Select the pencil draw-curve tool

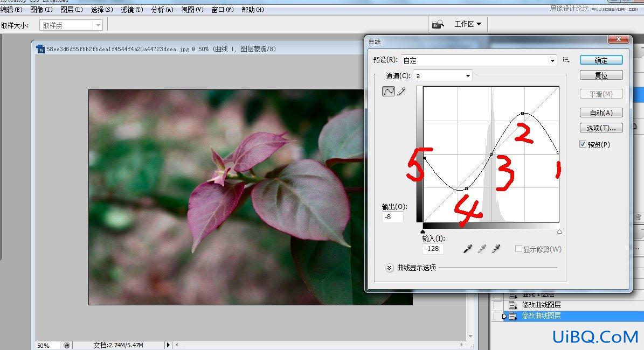pyautogui.click(x=401, y=91)
